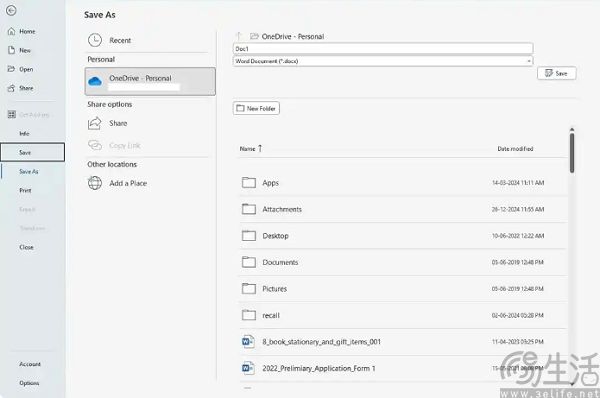Choose Save As in the sidebar
The width and height of the screenshot is (600, 398).
click(x=29, y=171)
